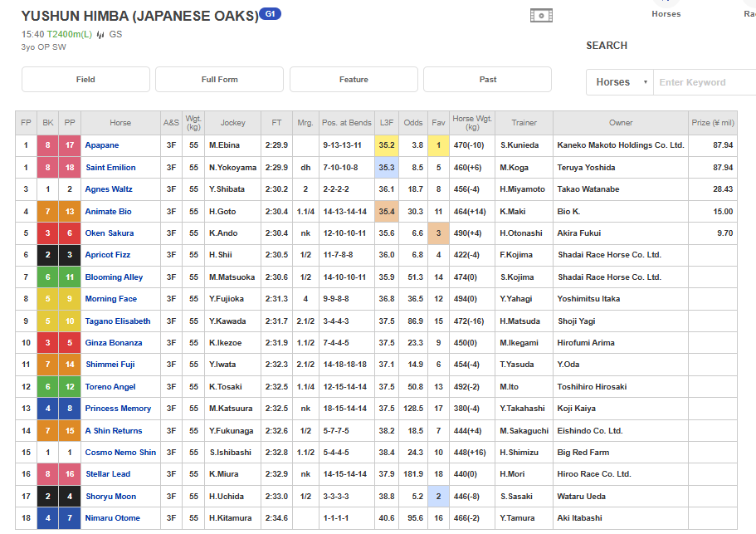
Task: Open Princess Memory horse link
Action: click(x=118, y=408)
